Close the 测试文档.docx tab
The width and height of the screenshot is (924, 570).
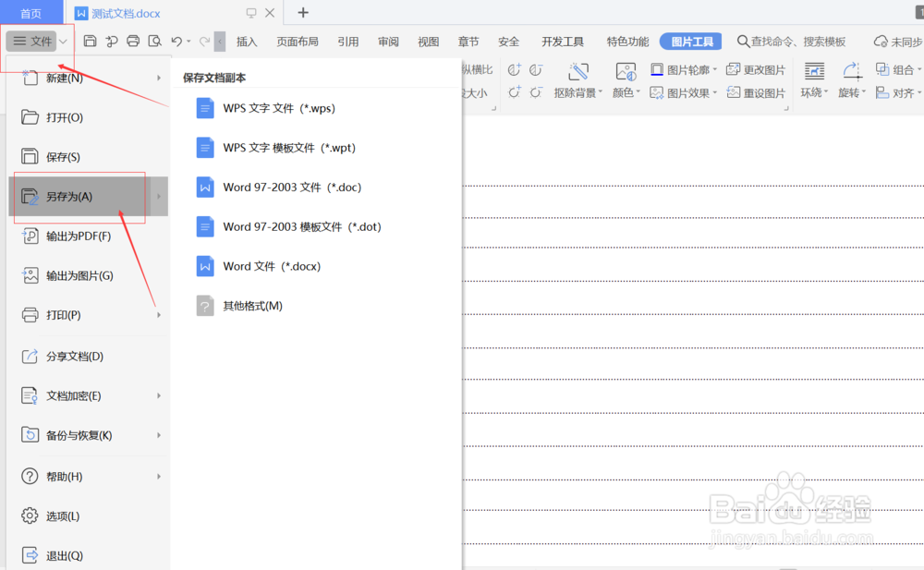(x=270, y=13)
